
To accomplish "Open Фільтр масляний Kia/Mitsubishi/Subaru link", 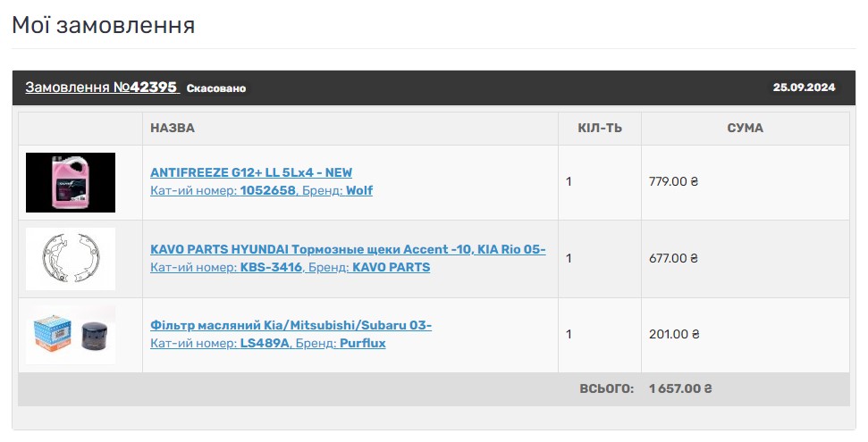I will (291, 325).
